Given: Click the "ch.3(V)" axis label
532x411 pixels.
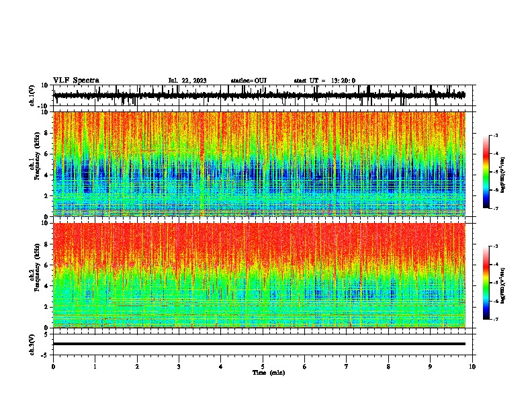Looking at the screenshot, I should pos(32,345).
